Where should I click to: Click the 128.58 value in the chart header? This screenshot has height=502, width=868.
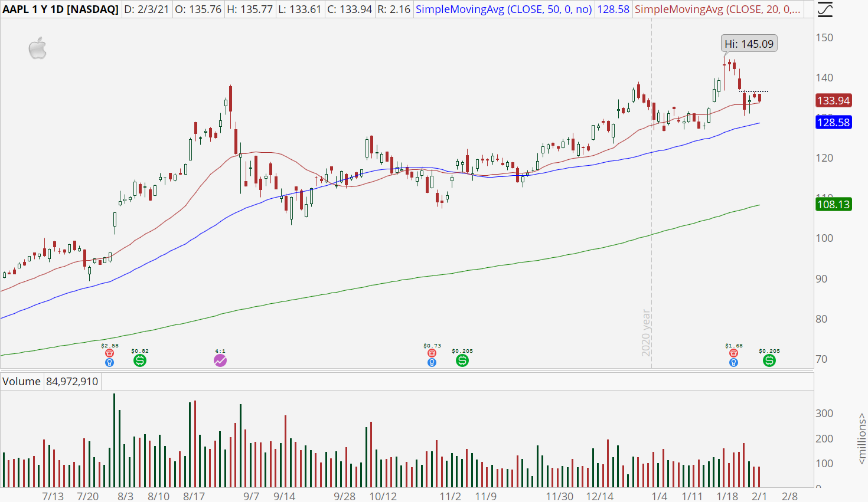coord(614,9)
